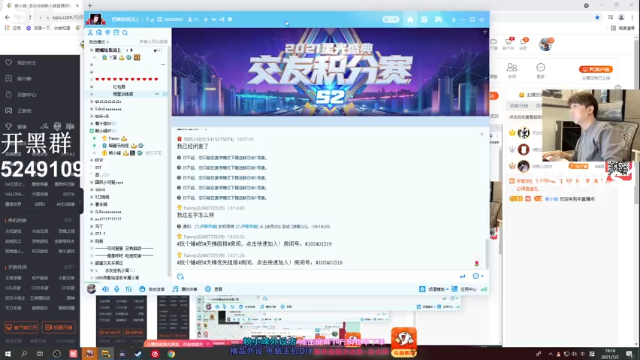Open the user avatar in webpage top right
The height and width of the screenshot is (360, 640).
pyautogui.click(x=545, y=44)
